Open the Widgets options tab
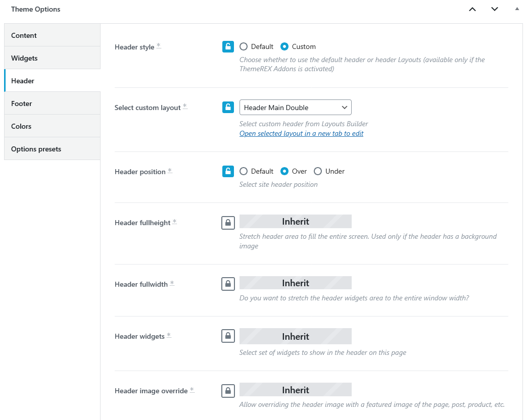The image size is (526, 420). pos(53,58)
